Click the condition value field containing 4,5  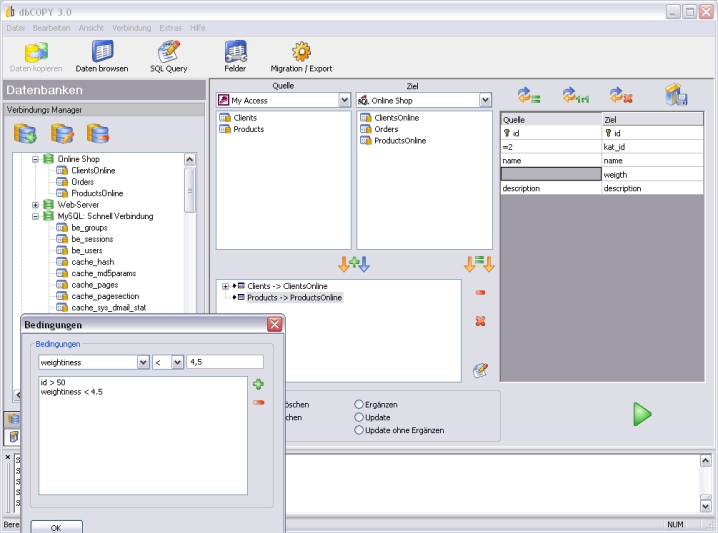[x=224, y=362]
